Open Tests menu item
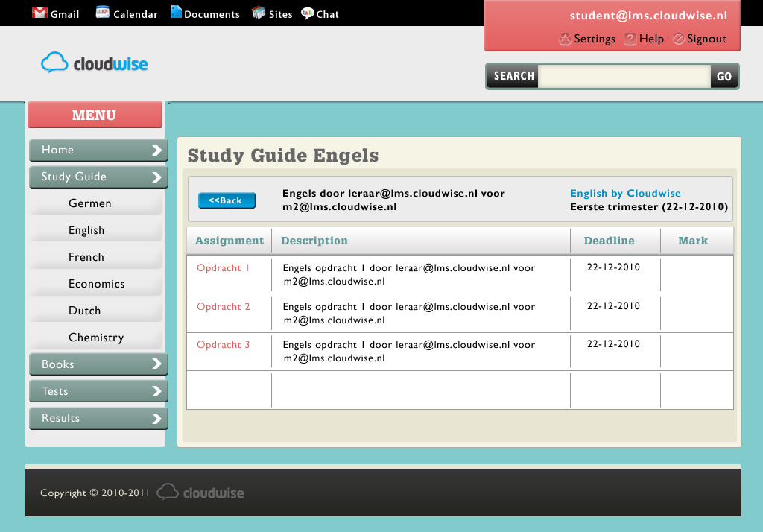 (x=99, y=391)
